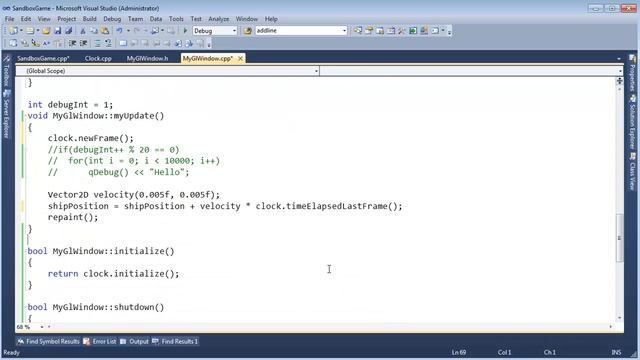Open the Edit menu
The image size is (640, 360).
point(26,19)
